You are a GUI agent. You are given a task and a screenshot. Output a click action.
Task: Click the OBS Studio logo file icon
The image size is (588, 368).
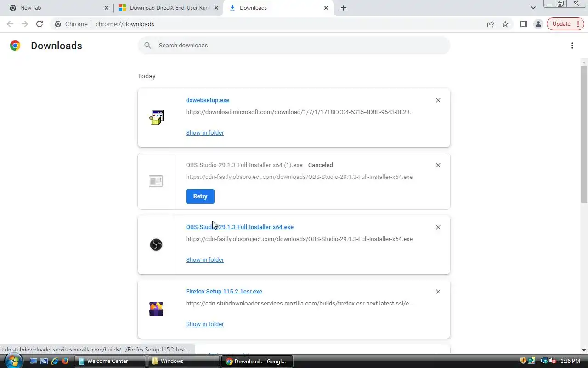tap(156, 245)
